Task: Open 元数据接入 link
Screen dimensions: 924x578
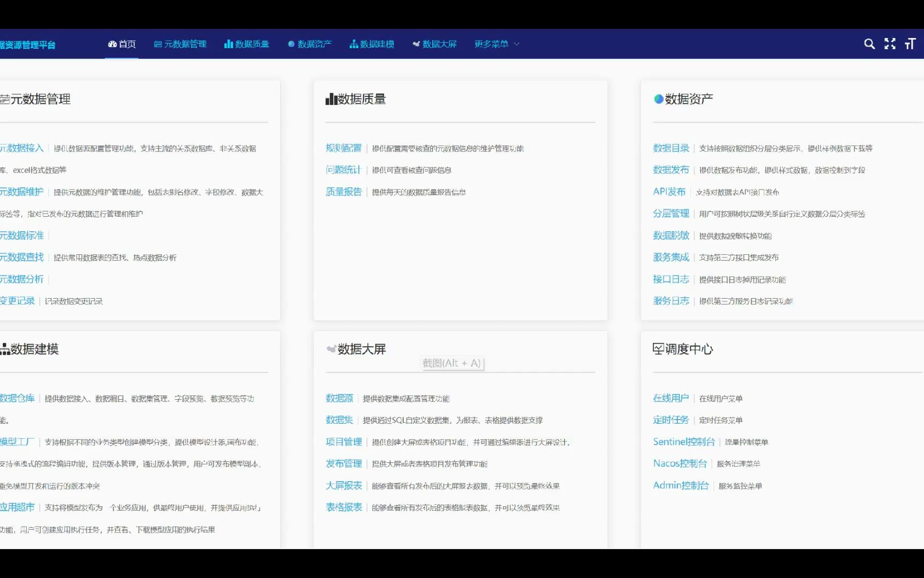Action: coord(22,148)
